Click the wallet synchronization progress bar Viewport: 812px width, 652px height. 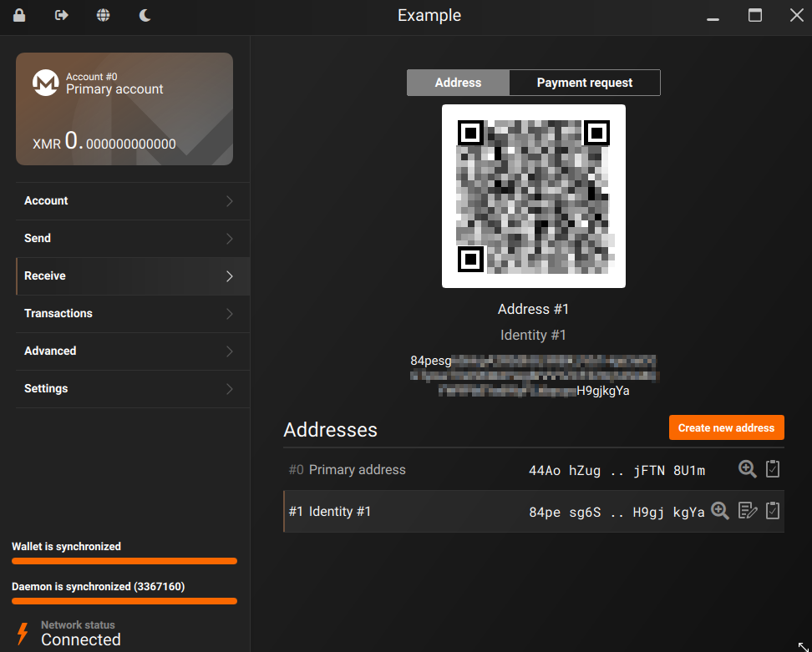124,561
